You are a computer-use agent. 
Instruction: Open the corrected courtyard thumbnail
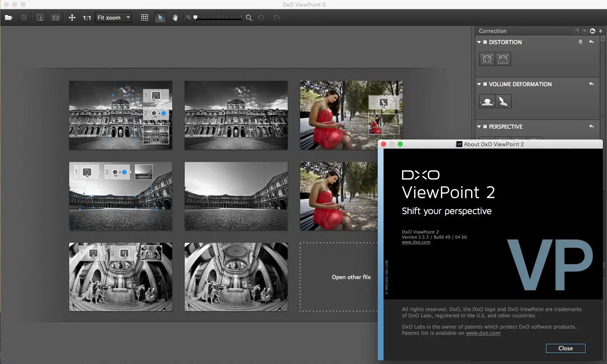click(236, 196)
